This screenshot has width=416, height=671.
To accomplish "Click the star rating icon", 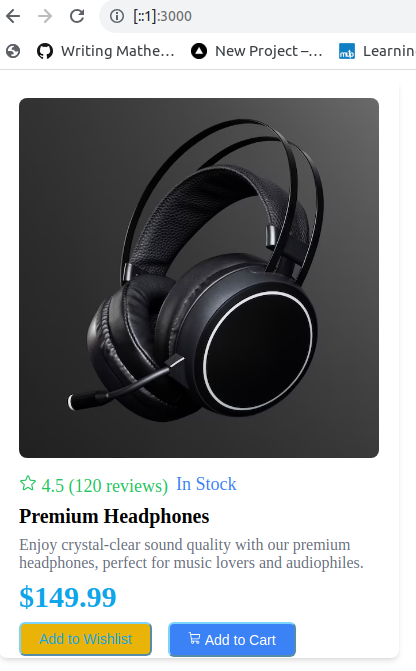I will click(x=28, y=484).
